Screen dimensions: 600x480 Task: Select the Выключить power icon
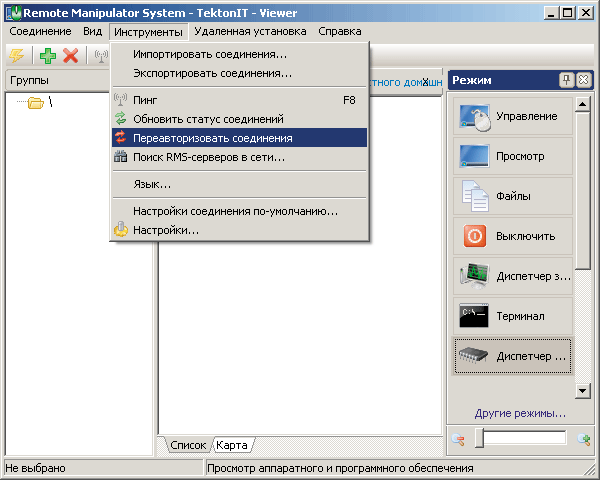pos(475,236)
